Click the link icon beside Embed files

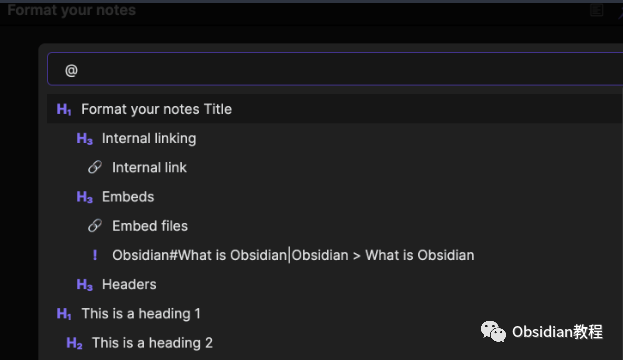[x=95, y=226]
